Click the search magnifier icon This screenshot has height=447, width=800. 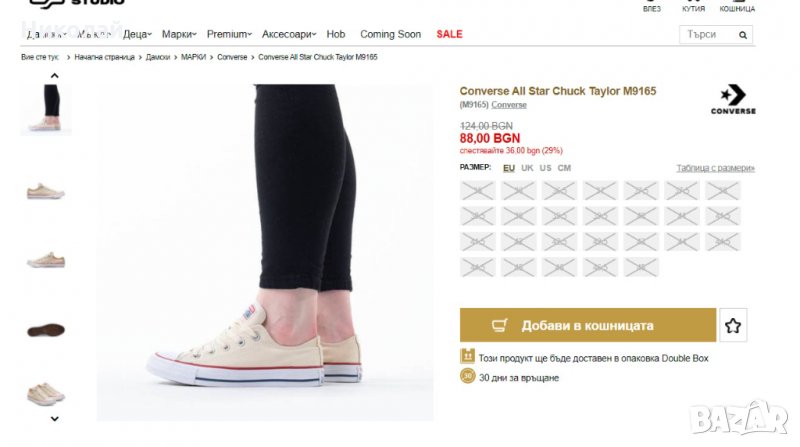pos(743,34)
